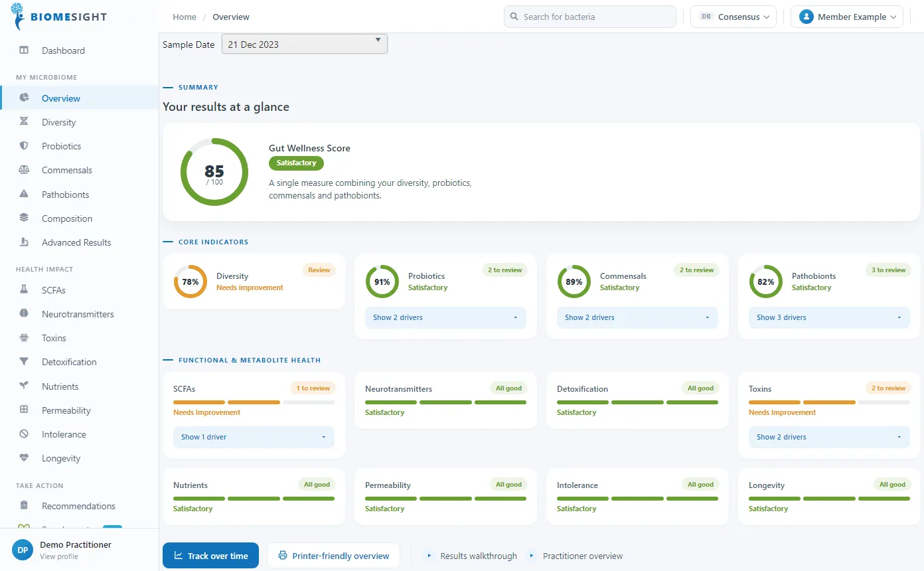Open the Commensals sidebar menu item
Image resolution: width=924 pixels, height=571 pixels.
point(80,170)
